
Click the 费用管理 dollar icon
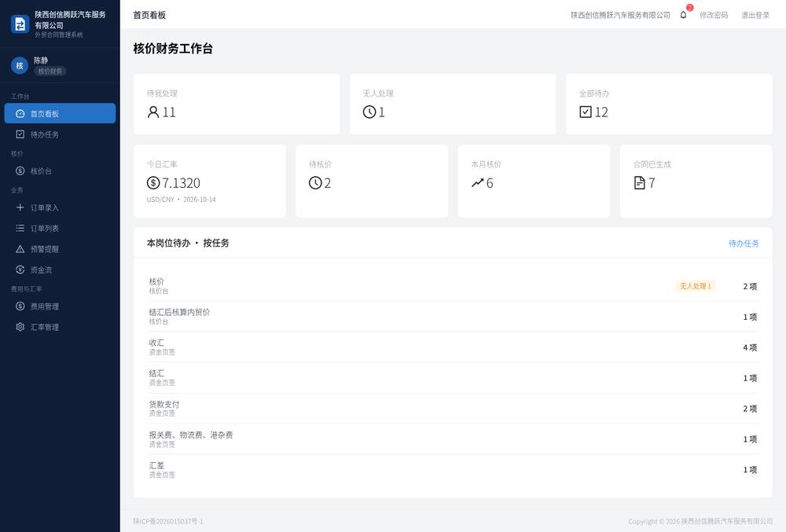click(x=20, y=306)
